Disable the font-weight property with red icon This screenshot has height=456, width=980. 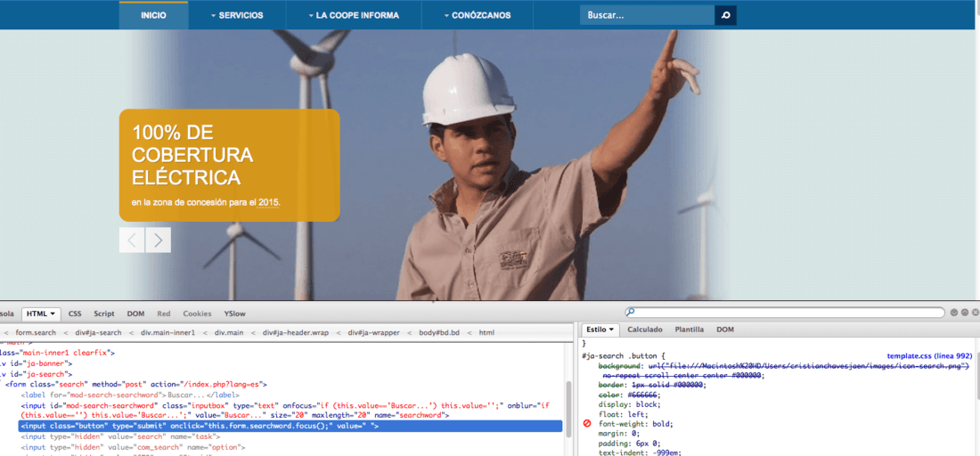pos(587,424)
